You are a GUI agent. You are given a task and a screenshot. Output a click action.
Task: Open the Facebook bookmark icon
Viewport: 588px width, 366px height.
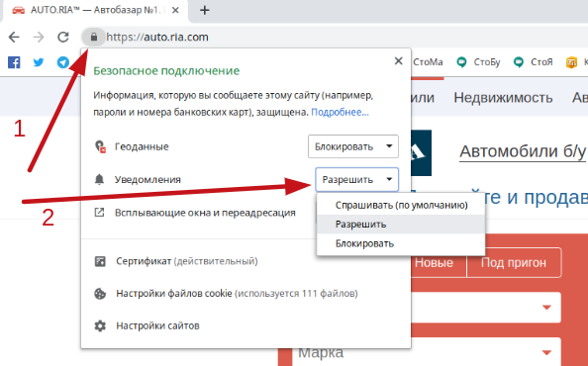14,62
